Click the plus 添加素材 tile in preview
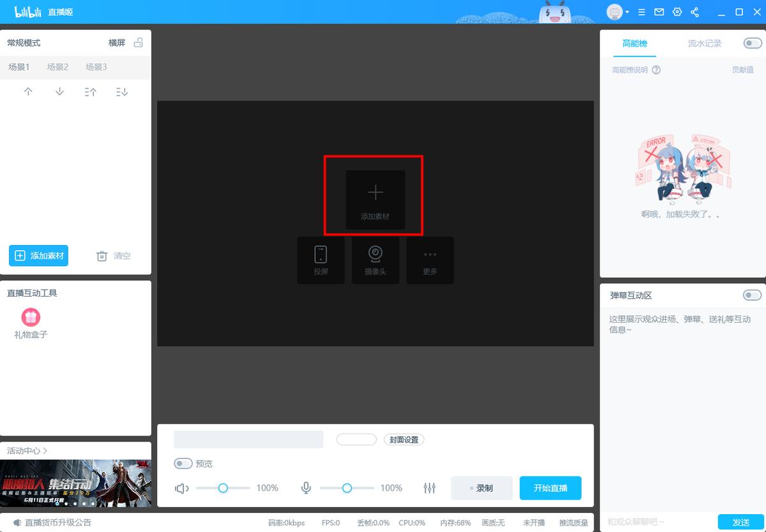This screenshot has width=766, height=532. pyautogui.click(x=375, y=200)
